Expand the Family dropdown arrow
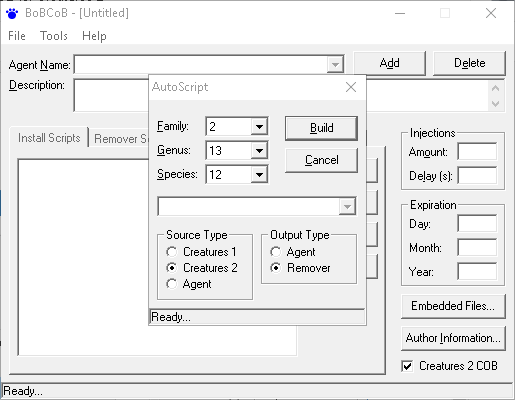Screen dimensions: 515x400 coord(259,126)
